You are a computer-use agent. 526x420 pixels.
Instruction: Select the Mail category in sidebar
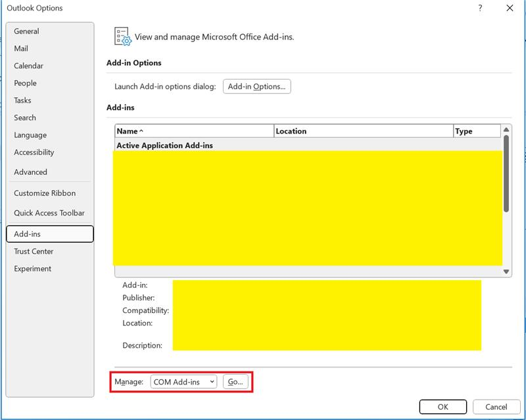(50, 49)
